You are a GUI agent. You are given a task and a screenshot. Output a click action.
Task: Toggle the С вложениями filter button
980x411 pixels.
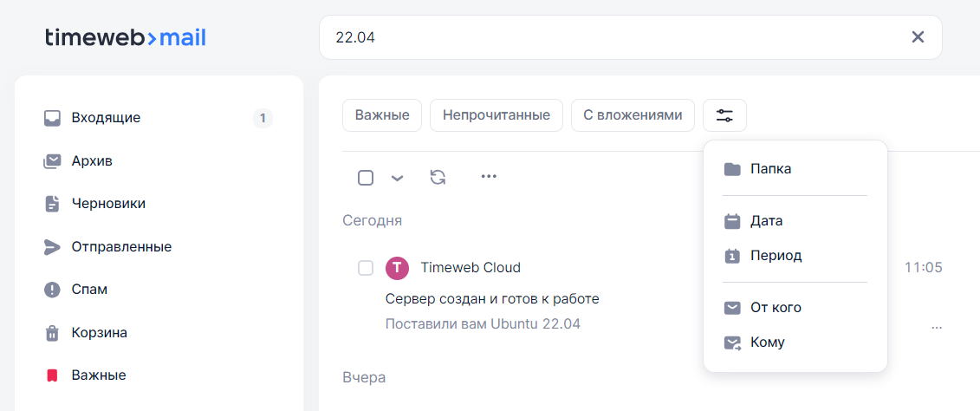point(633,115)
